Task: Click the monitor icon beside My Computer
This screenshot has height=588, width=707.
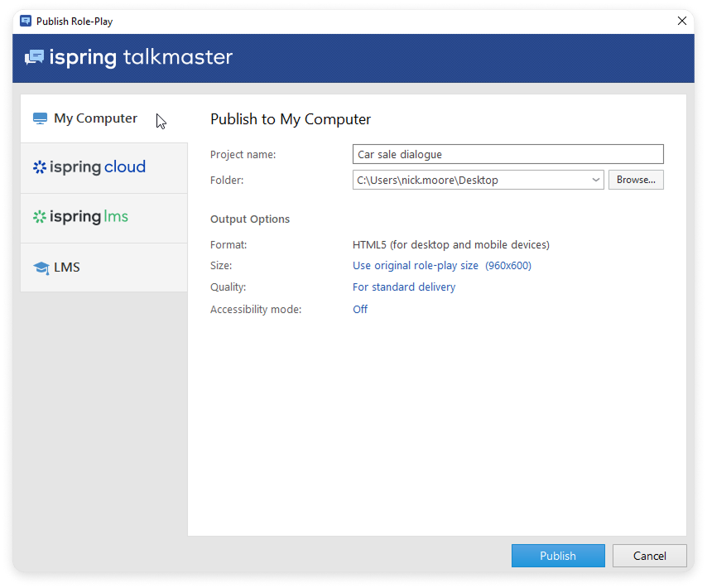Action: point(40,118)
